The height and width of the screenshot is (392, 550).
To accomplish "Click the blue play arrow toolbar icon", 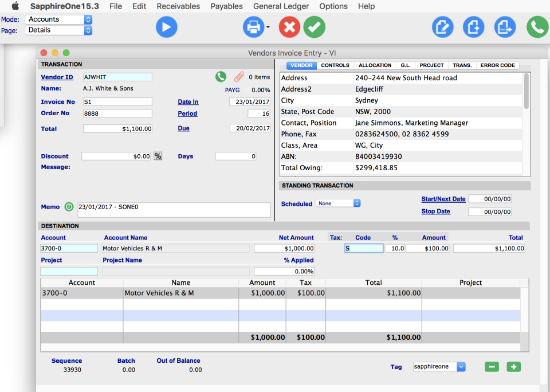I will (166, 27).
